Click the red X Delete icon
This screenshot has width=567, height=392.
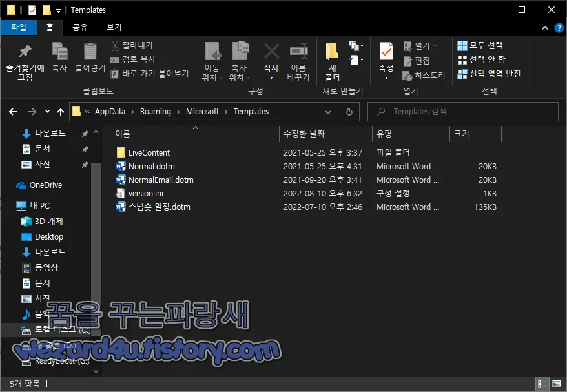coord(272,52)
